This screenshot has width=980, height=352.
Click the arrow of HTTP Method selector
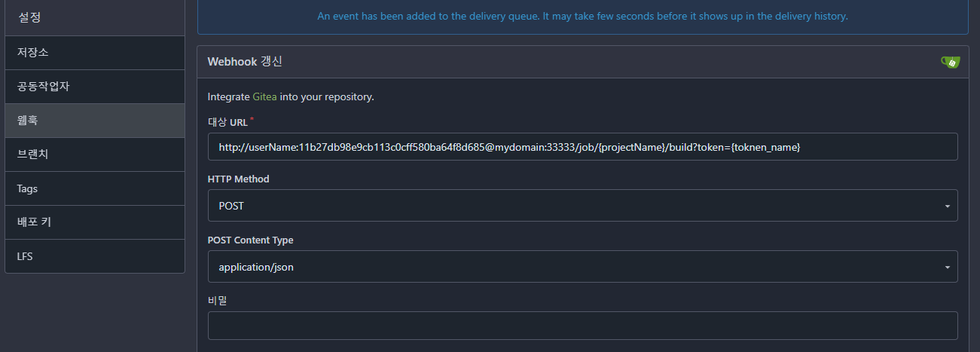(946, 206)
